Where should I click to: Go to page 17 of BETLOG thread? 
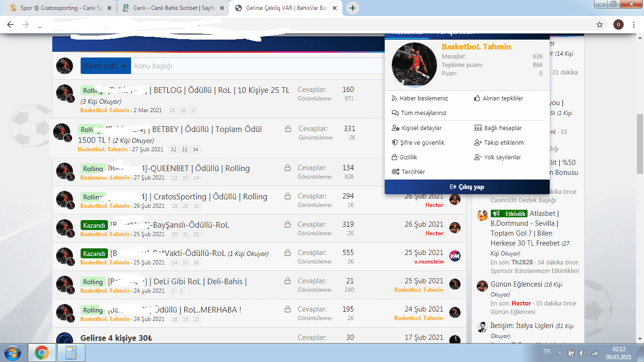(193, 110)
